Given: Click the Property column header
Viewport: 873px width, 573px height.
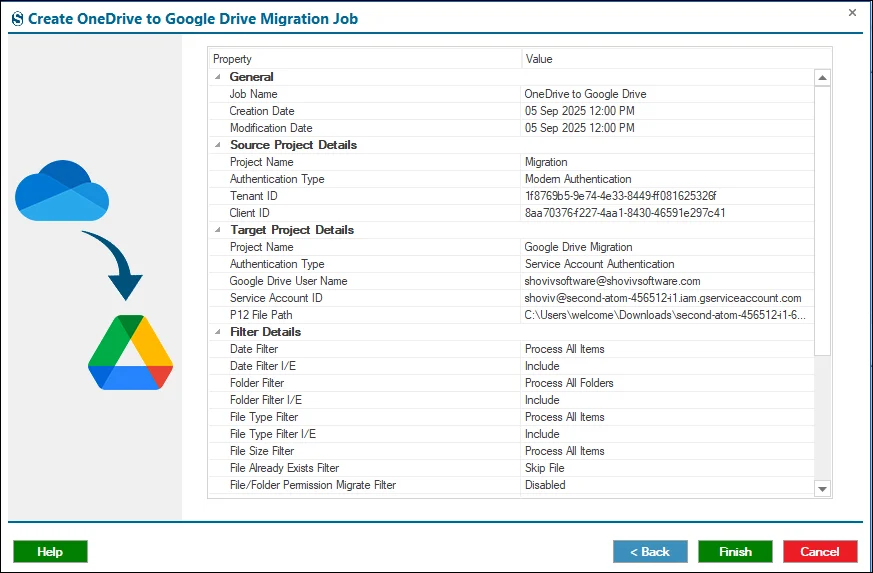Looking at the screenshot, I should [x=365, y=58].
